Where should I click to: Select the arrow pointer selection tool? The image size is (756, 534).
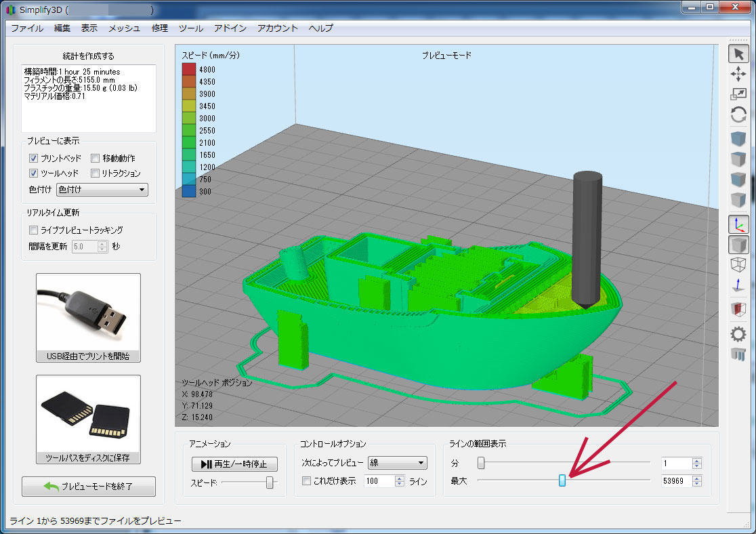pos(738,54)
